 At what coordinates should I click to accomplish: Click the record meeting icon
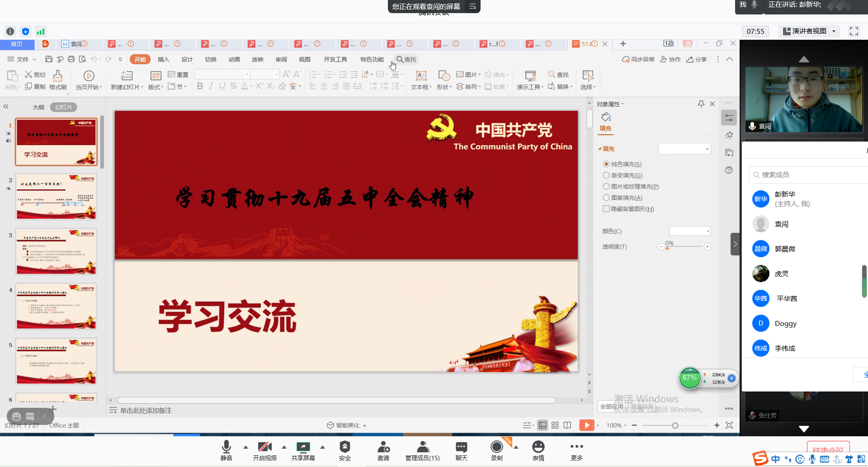coord(496,447)
